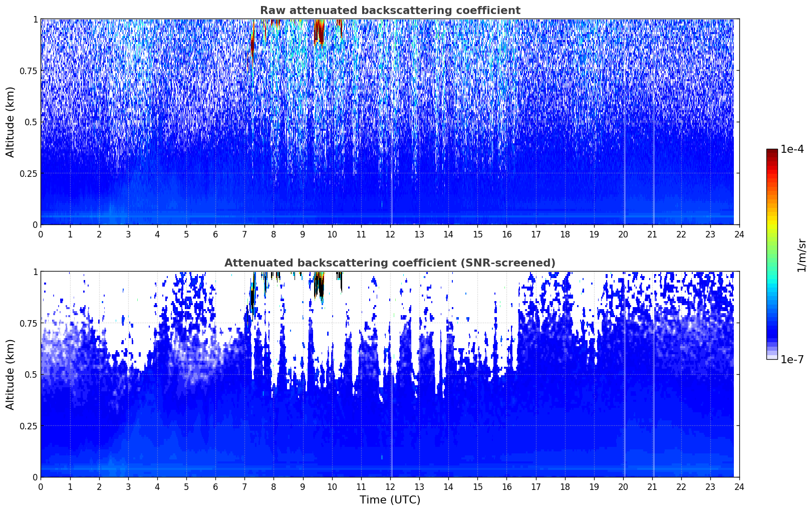Image resolution: width=812 pixels, height=511 pixels.
Task: Click the '0.5' altitude tick on bottom plot
Action: click(31, 374)
